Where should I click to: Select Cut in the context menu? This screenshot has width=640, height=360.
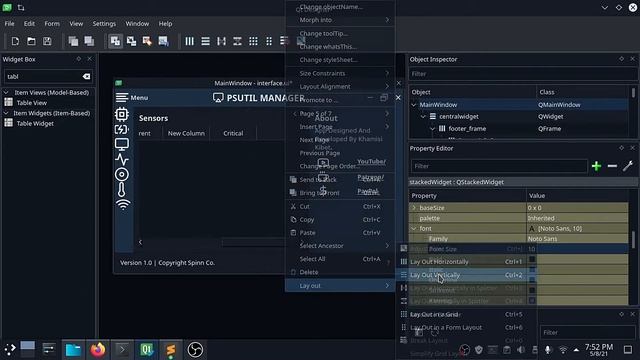click(x=340, y=207)
